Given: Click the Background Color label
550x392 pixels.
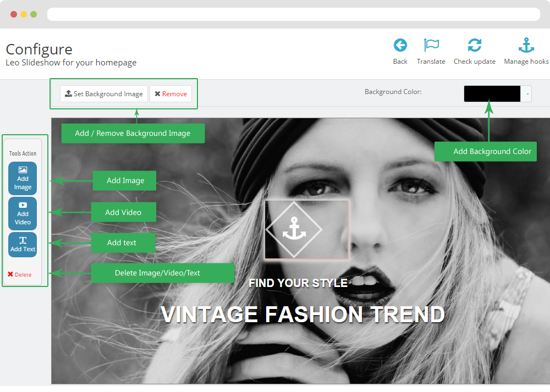Looking at the screenshot, I should click(x=393, y=92).
